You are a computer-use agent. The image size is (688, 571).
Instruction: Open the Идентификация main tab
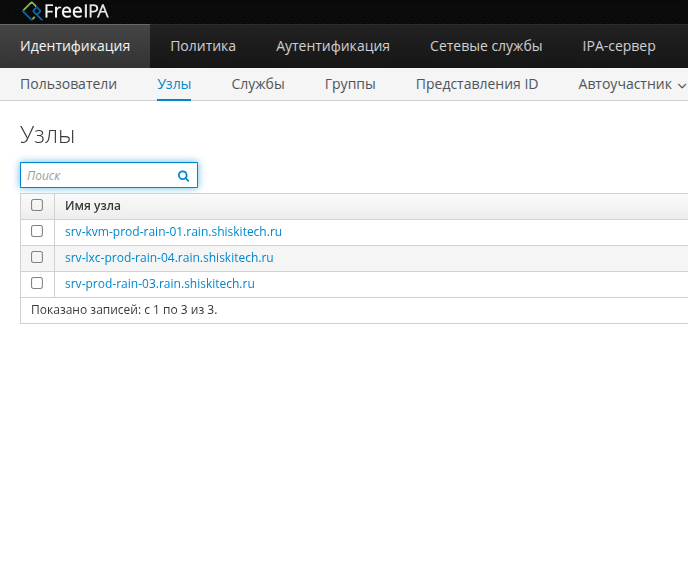coord(75,46)
